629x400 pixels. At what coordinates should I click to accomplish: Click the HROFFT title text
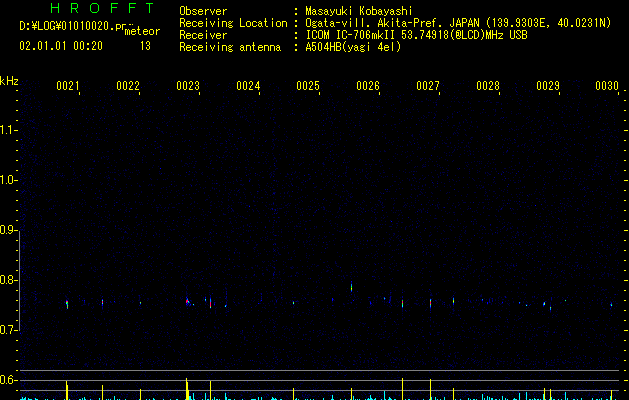coord(103,8)
